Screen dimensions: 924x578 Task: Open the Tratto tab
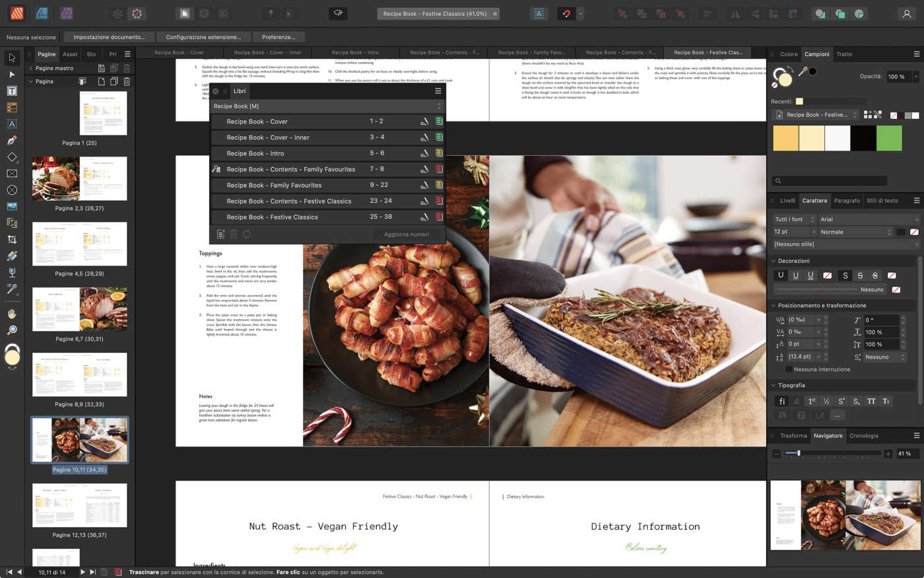(844, 54)
